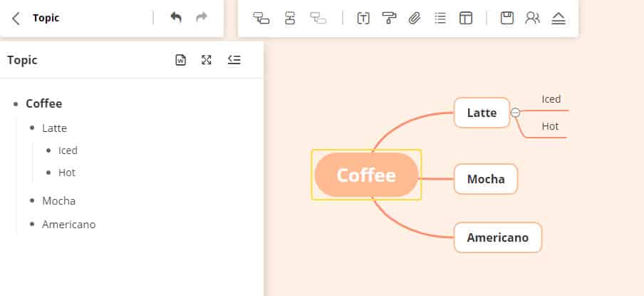Go back using the left chevron arrow
The width and height of the screenshot is (644, 296).
pos(16,19)
